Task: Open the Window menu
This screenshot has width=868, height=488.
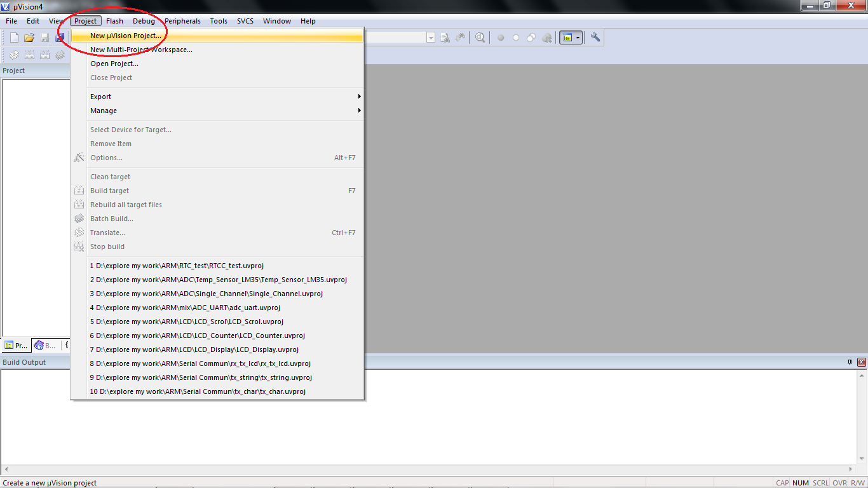Action: 277,21
